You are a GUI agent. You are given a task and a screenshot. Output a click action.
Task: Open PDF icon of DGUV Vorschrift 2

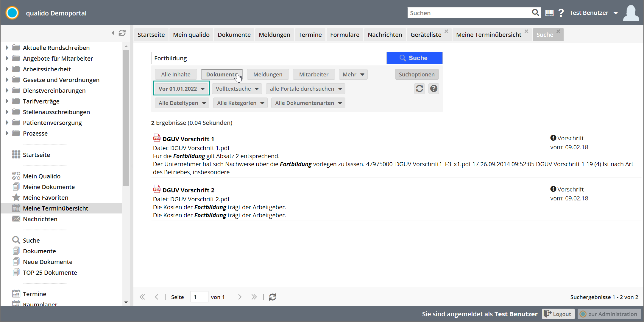[157, 189]
